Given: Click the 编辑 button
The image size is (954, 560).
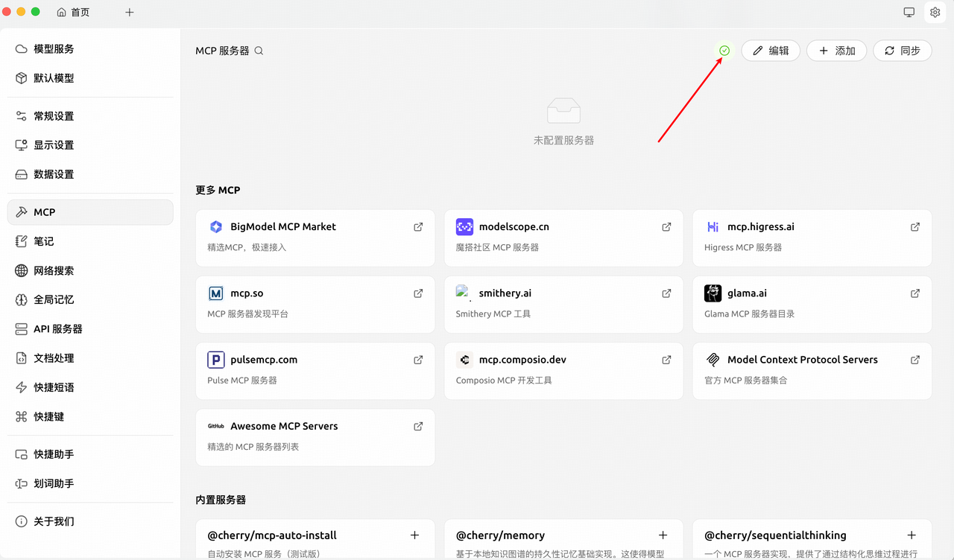Looking at the screenshot, I should 771,51.
